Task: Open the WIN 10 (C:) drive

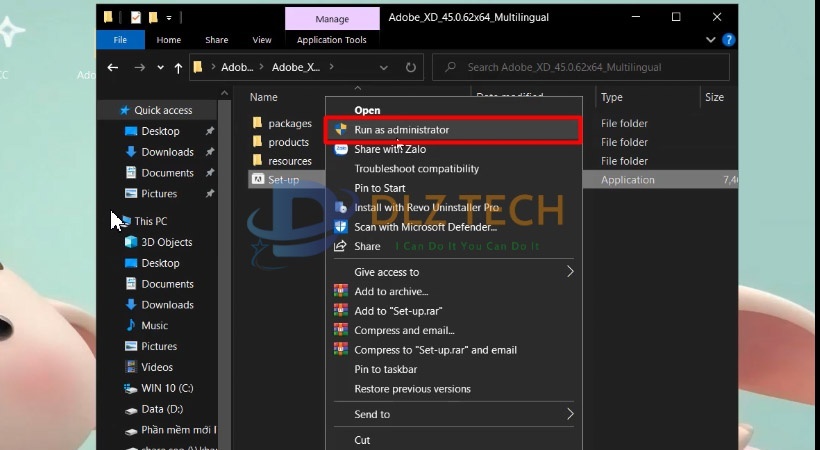Action: pos(167,388)
